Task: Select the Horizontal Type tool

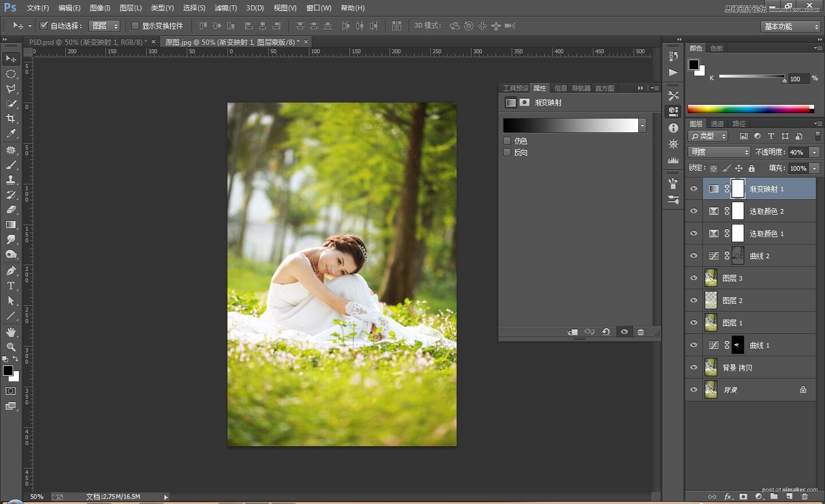Action: [x=11, y=286]
